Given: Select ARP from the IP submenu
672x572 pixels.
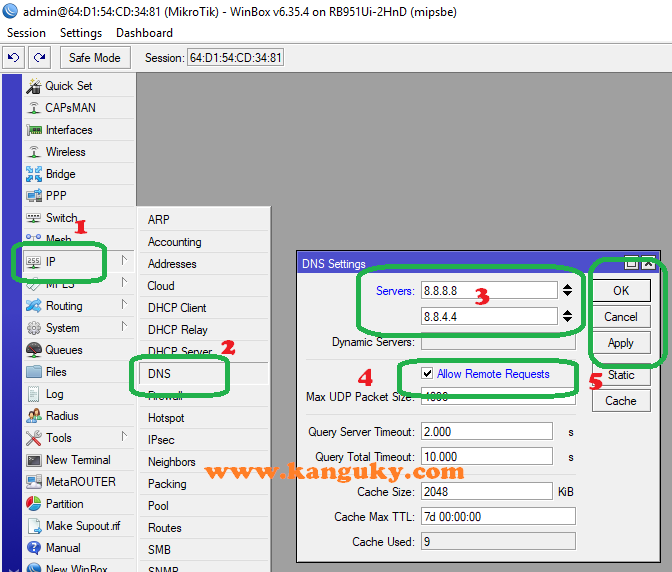Looking at the screenshot, I should (204, 219).
